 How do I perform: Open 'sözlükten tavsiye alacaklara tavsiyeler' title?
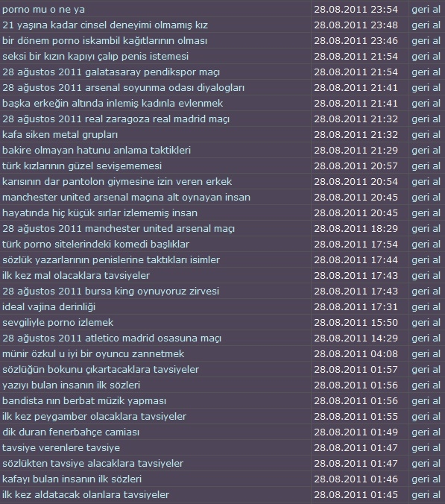click(93, 464)
